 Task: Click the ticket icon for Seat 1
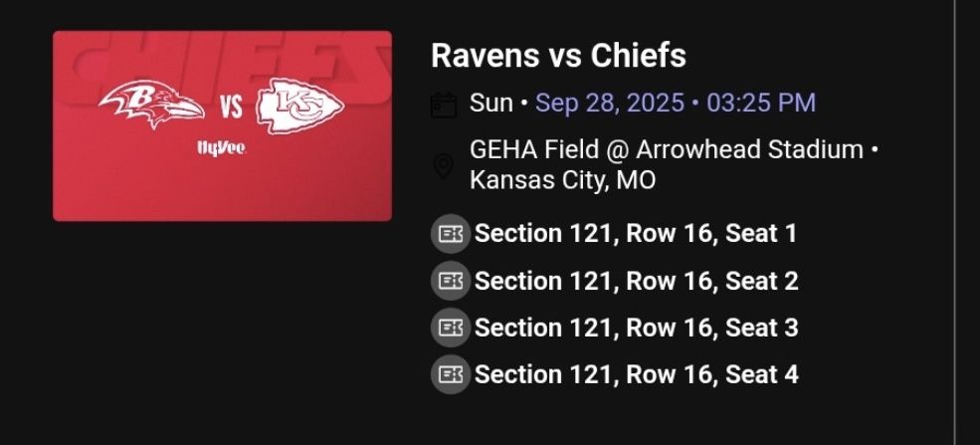pos(451,234)
